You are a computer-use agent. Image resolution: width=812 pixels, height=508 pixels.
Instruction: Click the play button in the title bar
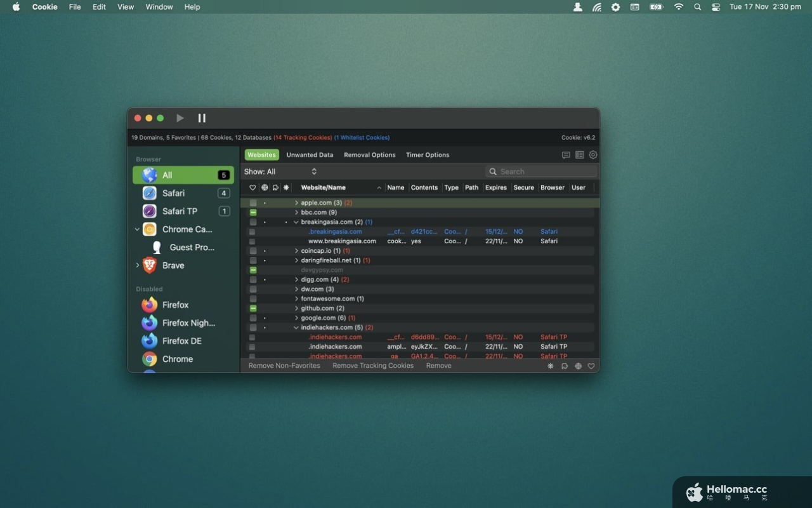[x=180, y=118]
